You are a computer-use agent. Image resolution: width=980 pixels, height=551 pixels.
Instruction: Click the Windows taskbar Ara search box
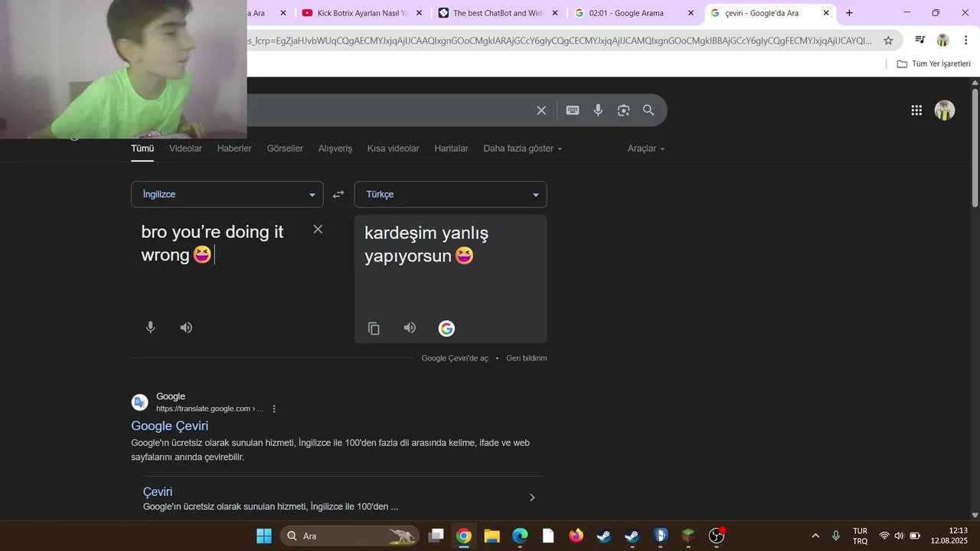(349, 536)
